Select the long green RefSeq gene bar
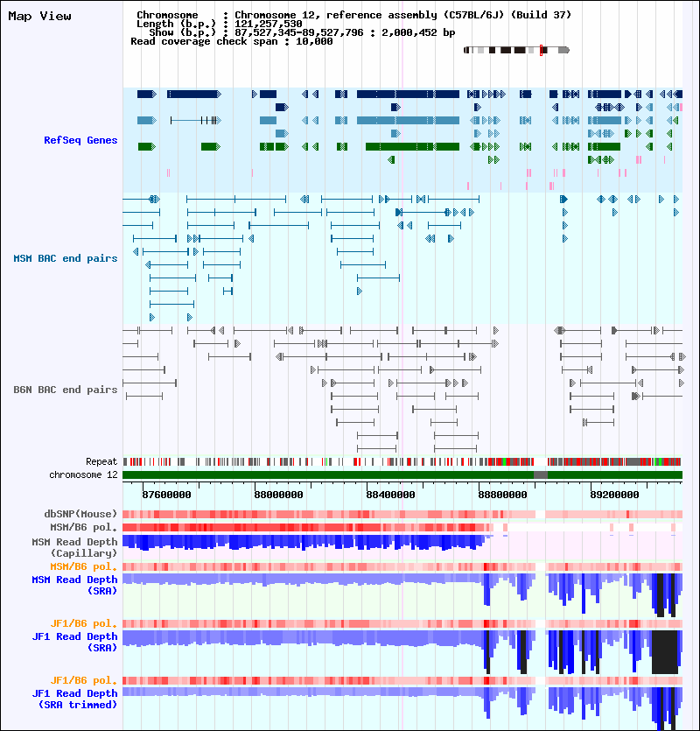 412,147
